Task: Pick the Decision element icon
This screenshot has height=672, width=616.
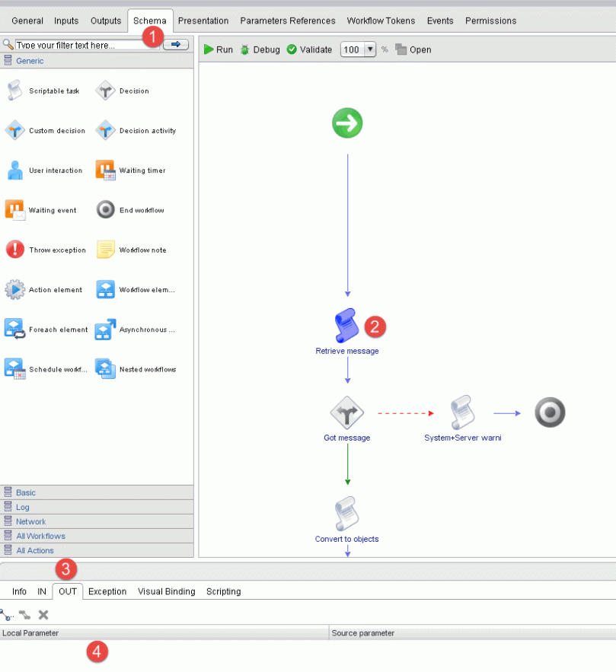Action: tap(105, 91)
